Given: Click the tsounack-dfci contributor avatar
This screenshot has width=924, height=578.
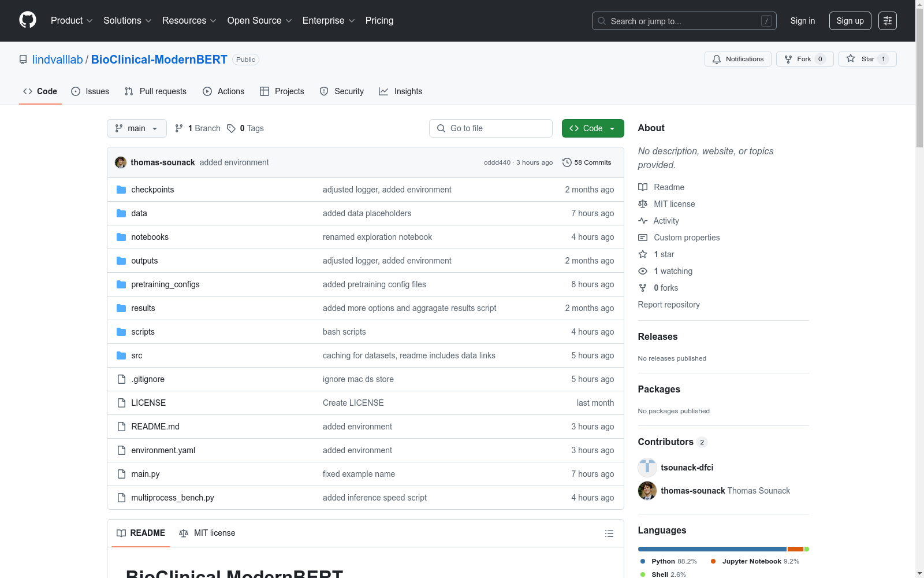Looking at the screenshot, I should click(x=647, y=468).
